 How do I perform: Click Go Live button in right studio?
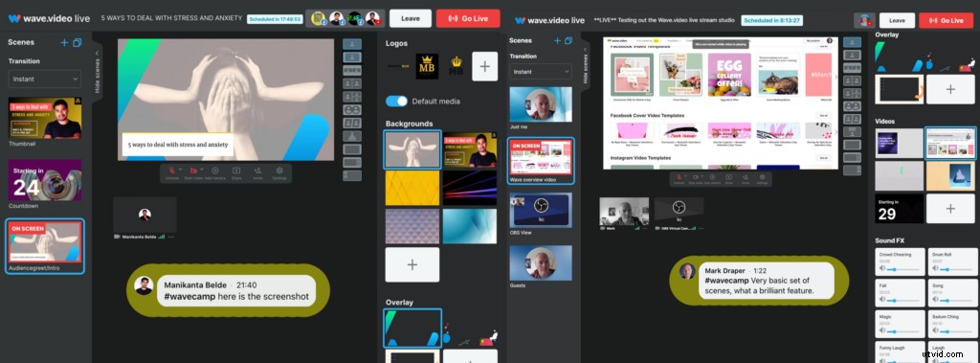click(x=947, y=21)
